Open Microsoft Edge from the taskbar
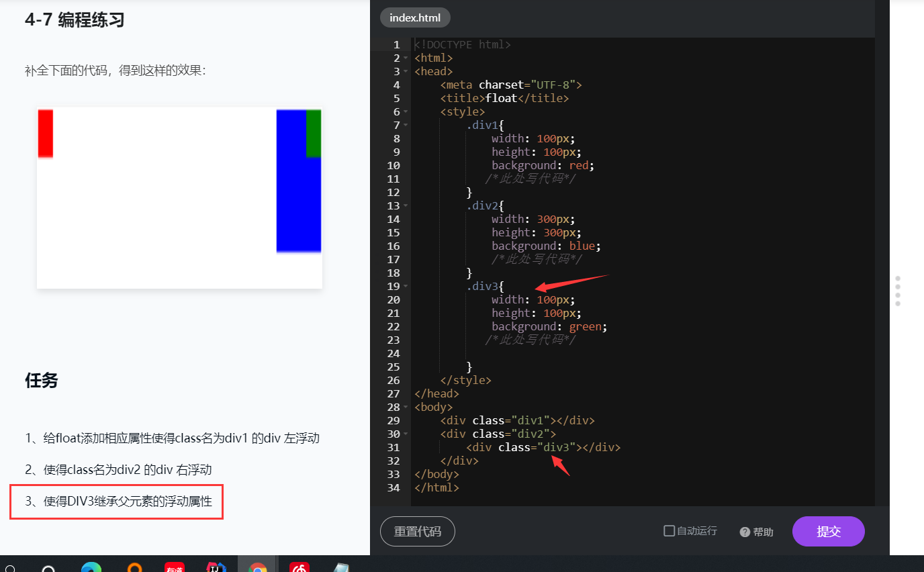The width and height of the screenshot is (924, 572). (91, 567)
